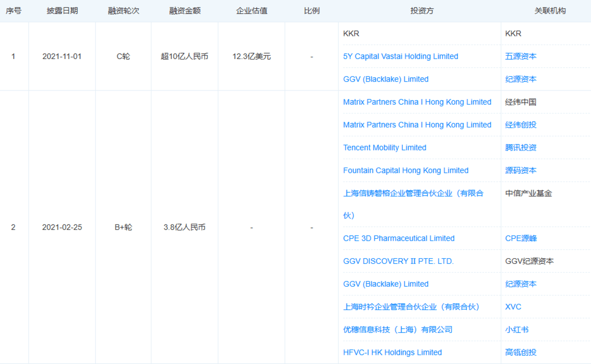Open CPE源峰 affiliated institution link
The image size is (591, 364).
coord(521,238)
